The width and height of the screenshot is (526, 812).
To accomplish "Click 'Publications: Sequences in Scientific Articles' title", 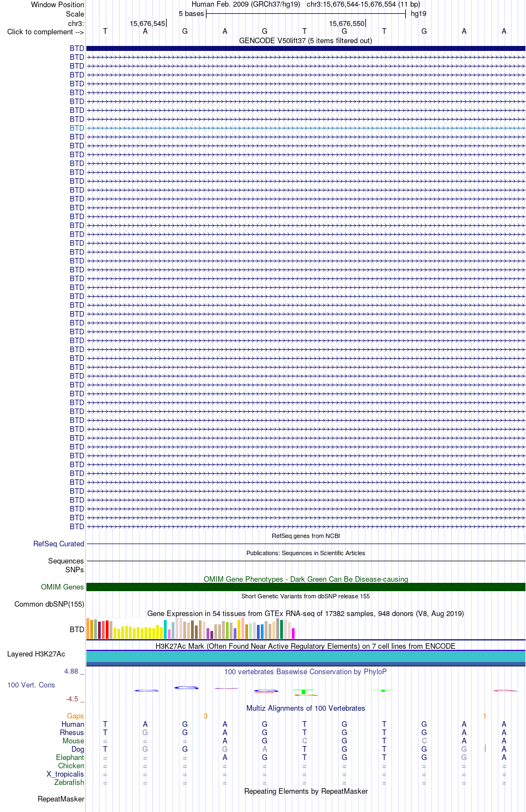I will point(306,553).
